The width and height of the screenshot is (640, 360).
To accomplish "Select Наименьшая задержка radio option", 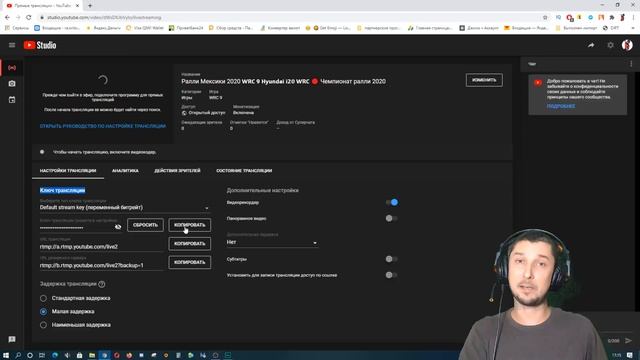I will tap(43, 325).
